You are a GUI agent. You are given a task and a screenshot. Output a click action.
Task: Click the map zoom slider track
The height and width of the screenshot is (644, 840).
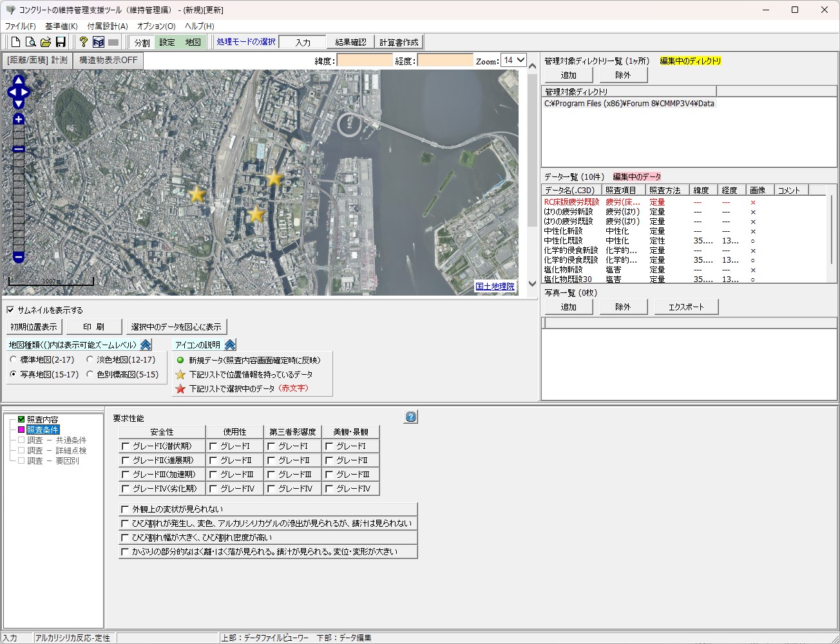tap(19, 193)
